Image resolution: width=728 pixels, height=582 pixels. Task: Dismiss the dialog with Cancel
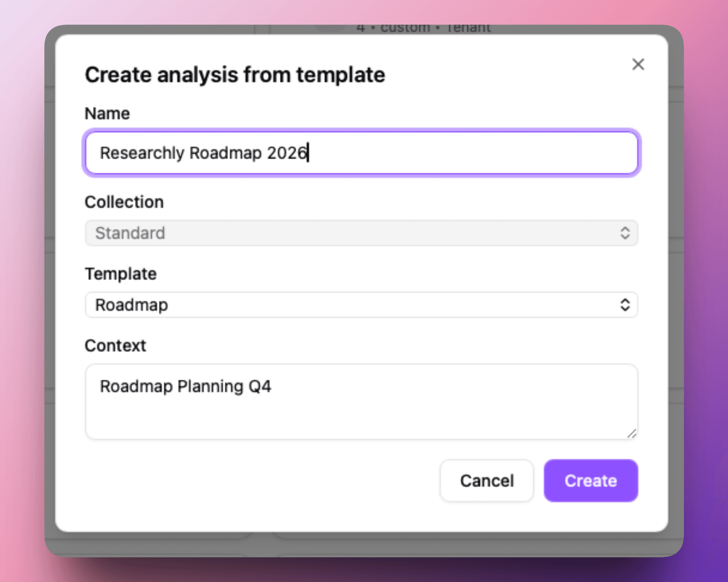[486, 480]
